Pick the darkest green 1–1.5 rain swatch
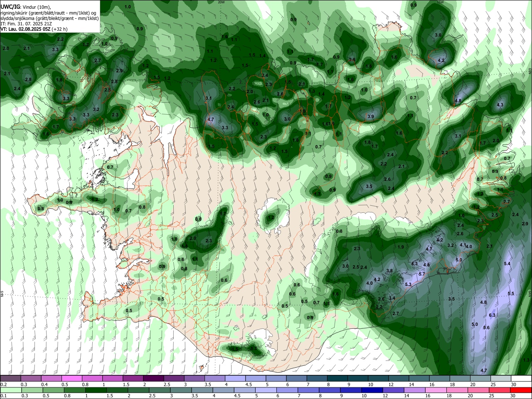Screen dimensions: 532x399 tap(96, 390)
